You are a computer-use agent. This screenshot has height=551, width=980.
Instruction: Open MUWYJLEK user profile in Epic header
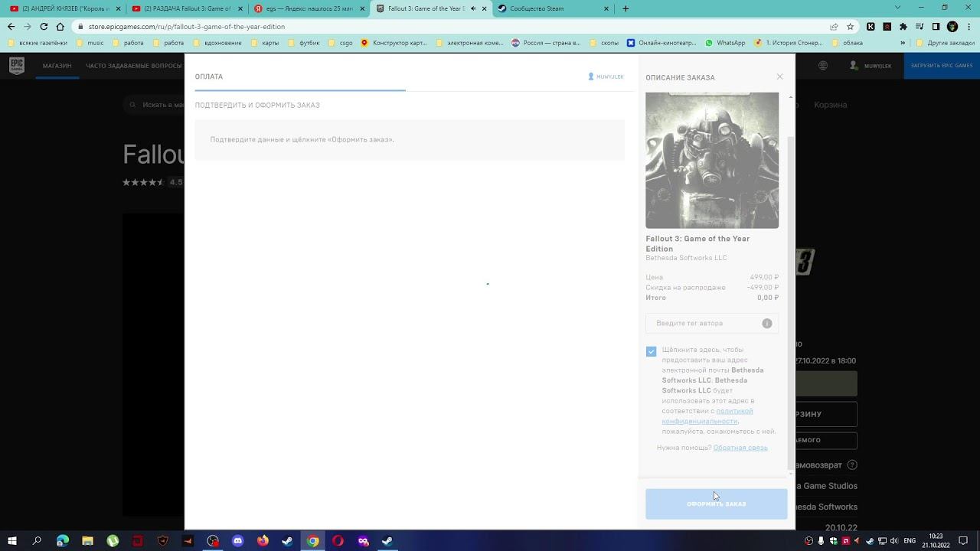(x=871, y=66)
